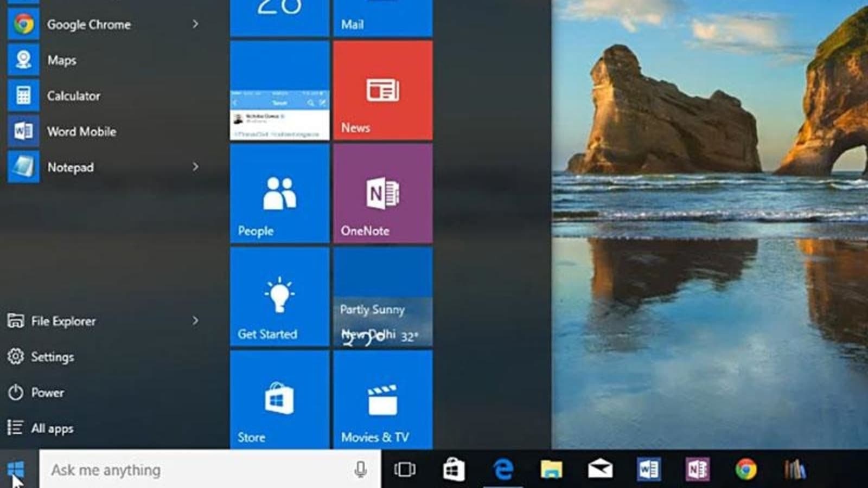Open OneNote from the taskbar
Viewport: 868px width, 488px height.
pos(698,470)
